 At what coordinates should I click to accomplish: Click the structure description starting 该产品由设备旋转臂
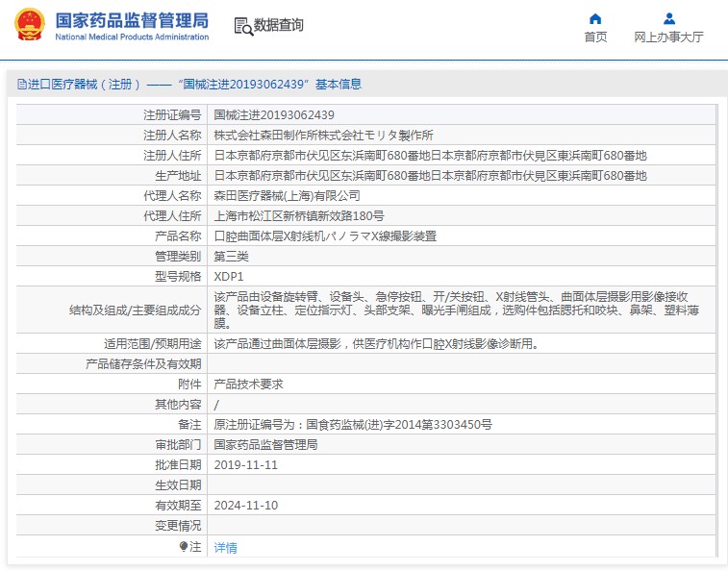(x=457, y=310)
